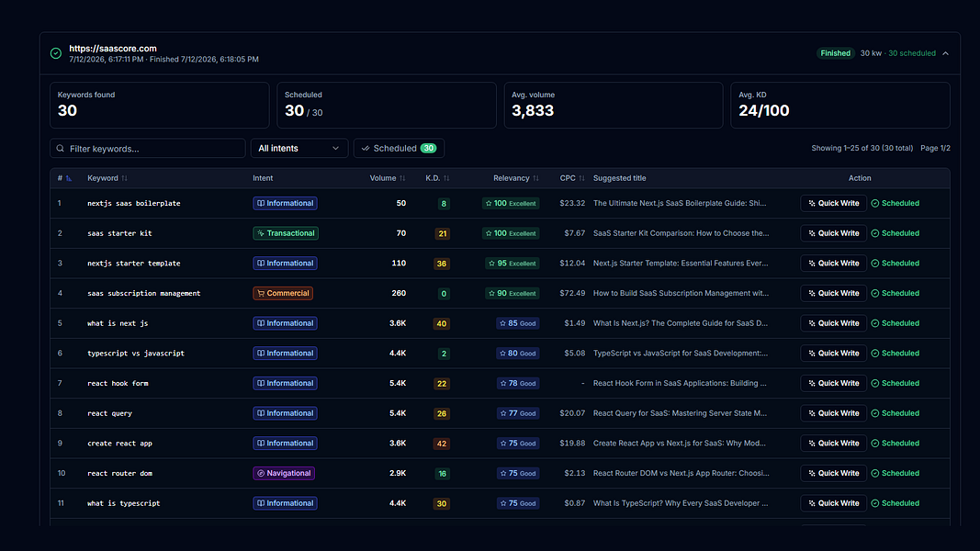Click the # column sort icon
Viewport: 980px width, 551px height.
pyautogui.click(x=69, y=178)
